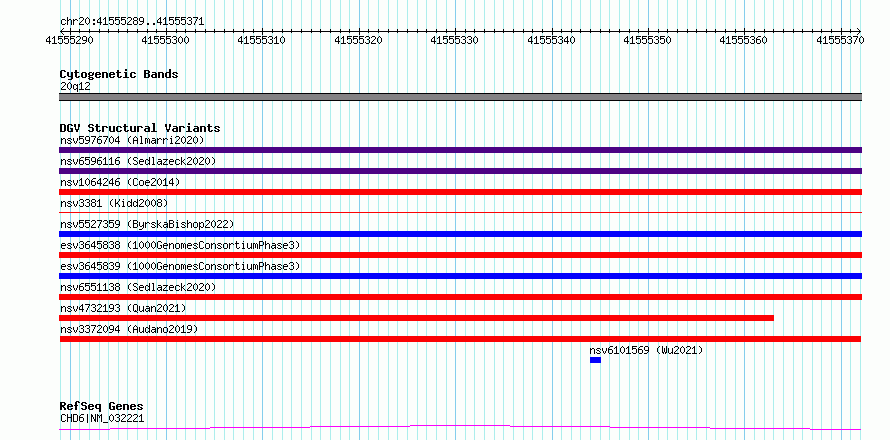Click ruler position 41555300
The height and width of the screenshot is (440, 890).
pyautogui.click(x=166, y=40)
